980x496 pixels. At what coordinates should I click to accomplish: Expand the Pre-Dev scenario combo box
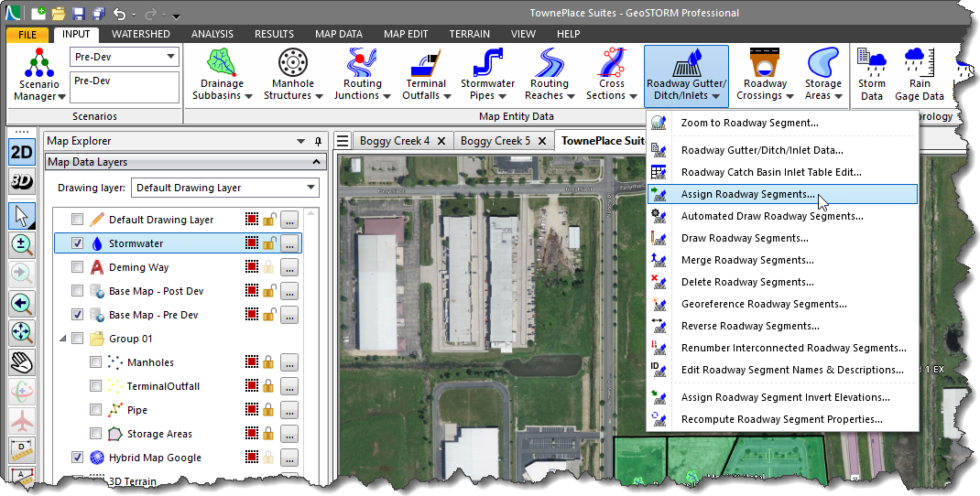[x=170, y=57]
